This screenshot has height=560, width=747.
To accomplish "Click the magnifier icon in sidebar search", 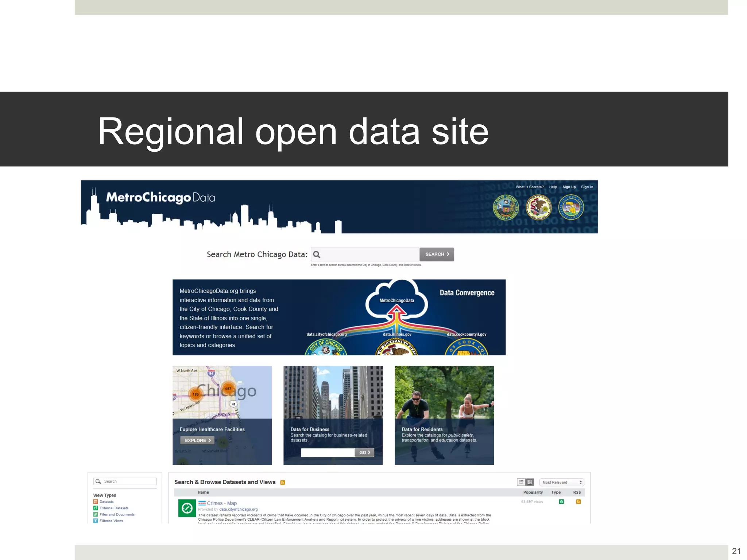I will pos(98,481).
